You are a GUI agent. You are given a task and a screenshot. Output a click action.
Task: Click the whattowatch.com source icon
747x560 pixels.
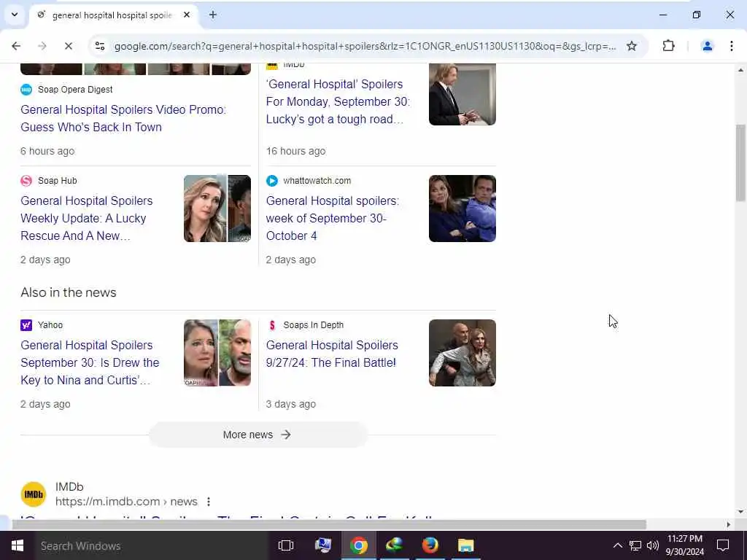tap(272, 181)
